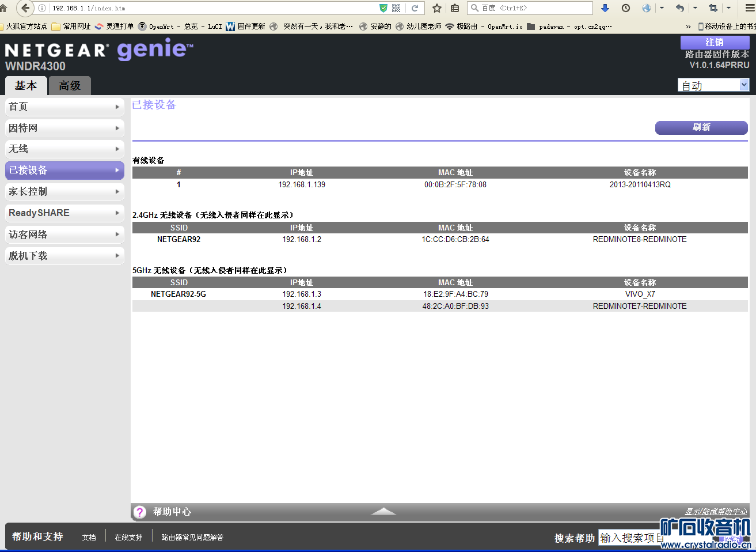Click the MAC address 00:0B:2F:5F:78:08
This screenshot has height=552, width=756.
tap(455, 184)
